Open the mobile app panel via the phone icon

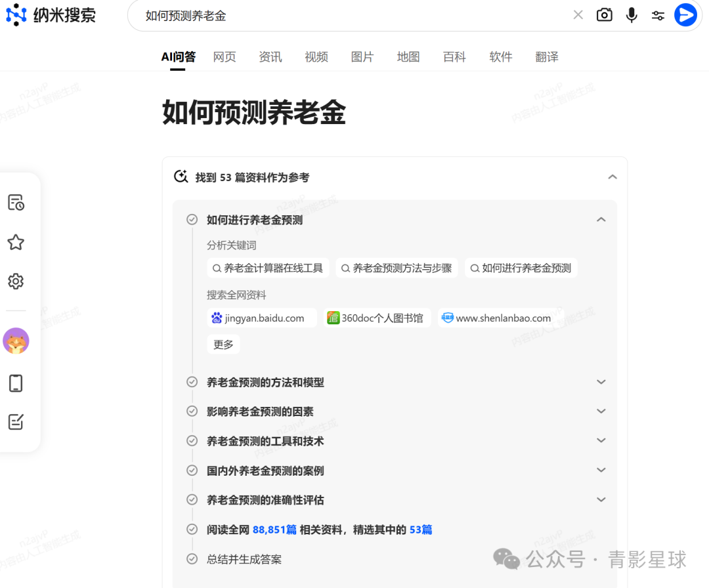(16, 383)
